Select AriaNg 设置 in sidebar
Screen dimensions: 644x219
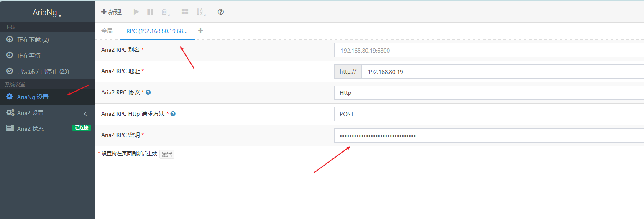(47, 97)
